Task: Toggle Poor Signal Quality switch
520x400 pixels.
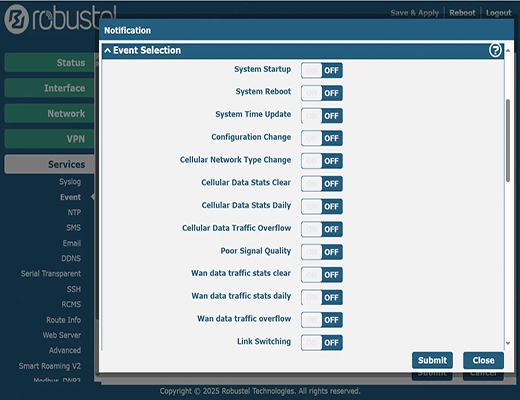Action: tap(322, 252)
